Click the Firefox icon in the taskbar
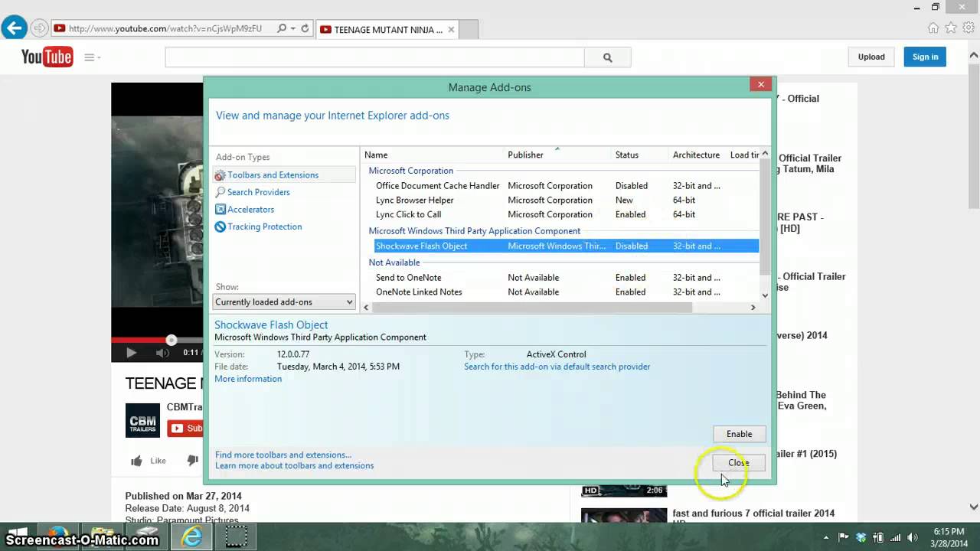 [57, 536]
